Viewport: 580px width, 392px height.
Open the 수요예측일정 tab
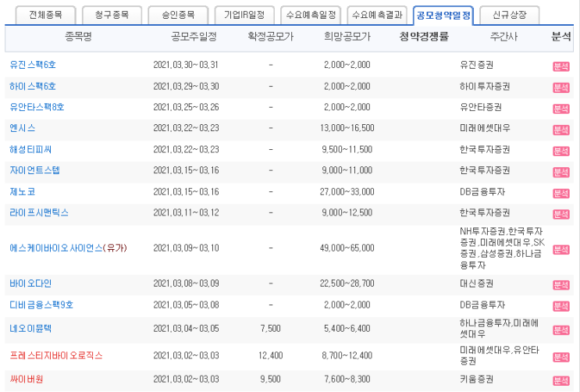coord(311,15)
